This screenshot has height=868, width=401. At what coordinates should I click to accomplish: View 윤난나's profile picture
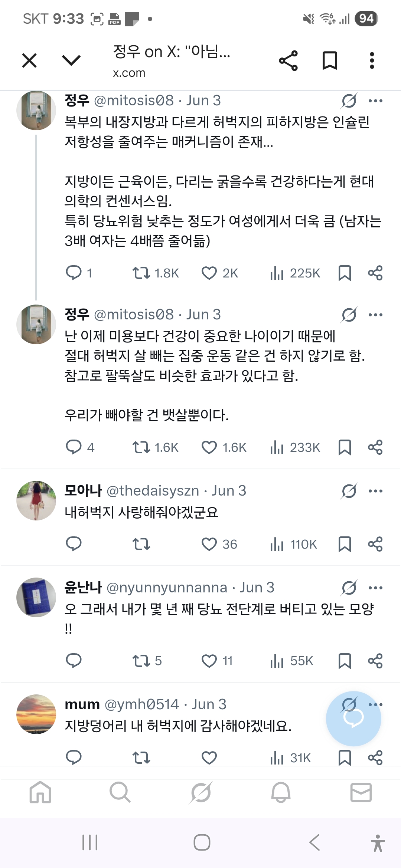(x=36, y=597)
